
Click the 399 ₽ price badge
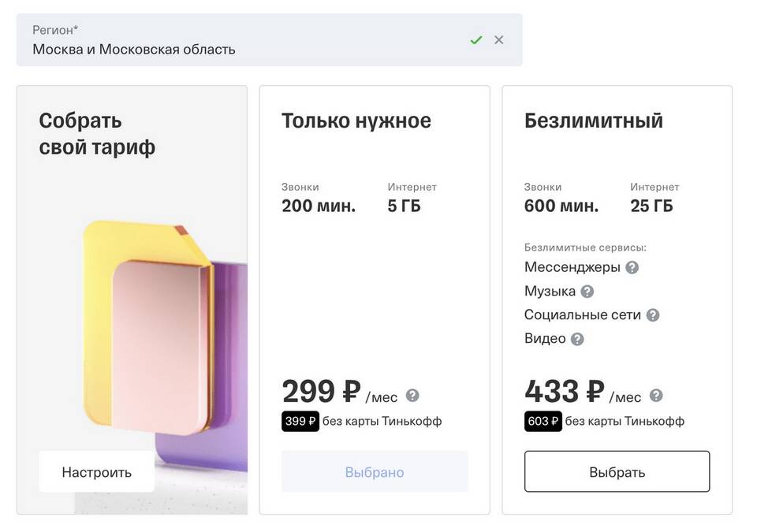[300, 421]
